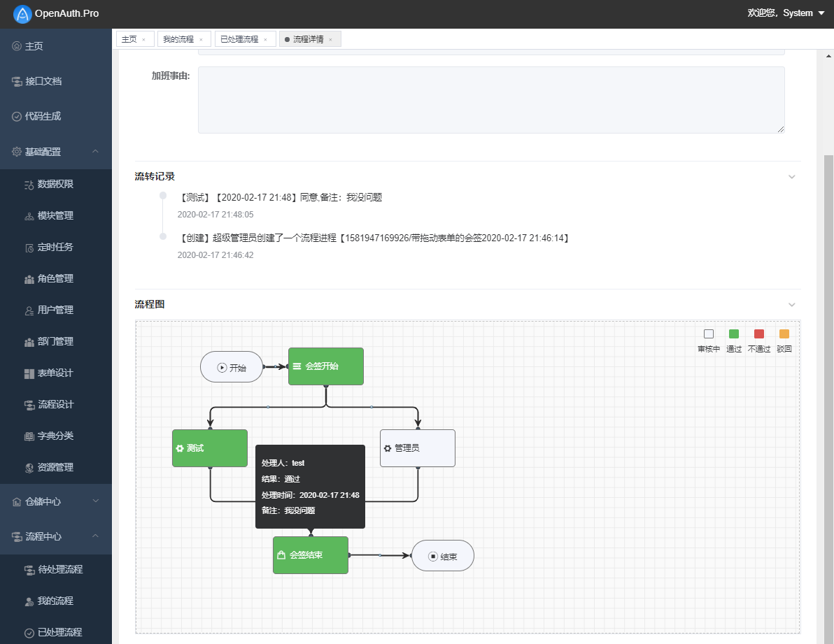
Task: Click the scrollbar up arrow
Action: (x=828, y=55)
